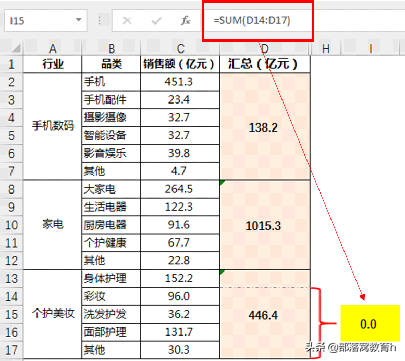This screenshot has width=405, height=361.
Task: Click cell 智能设备
Action: tap(111, 135)
